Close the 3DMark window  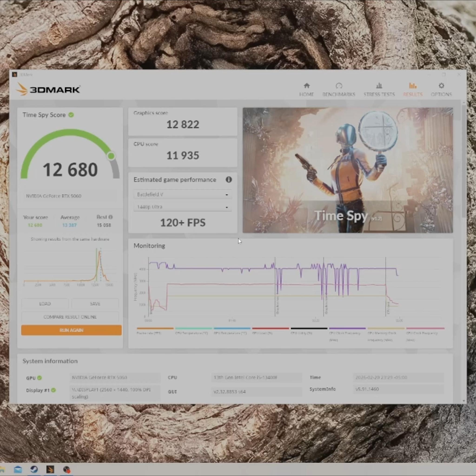(459, 74)
